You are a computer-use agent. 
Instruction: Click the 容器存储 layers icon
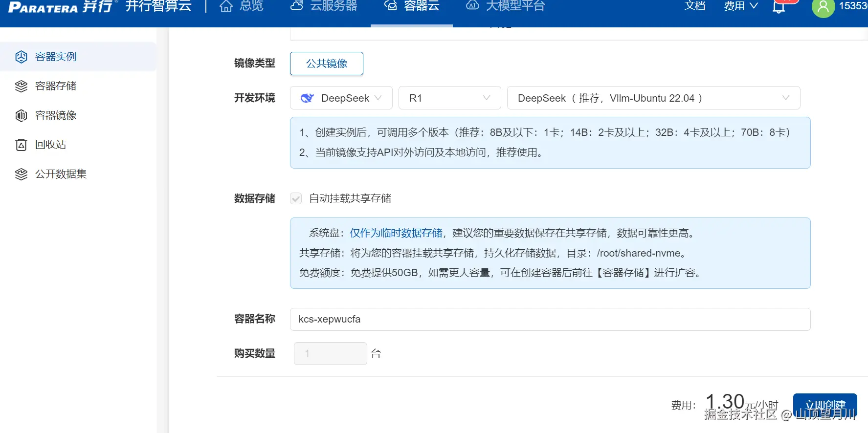click(21, 86)
